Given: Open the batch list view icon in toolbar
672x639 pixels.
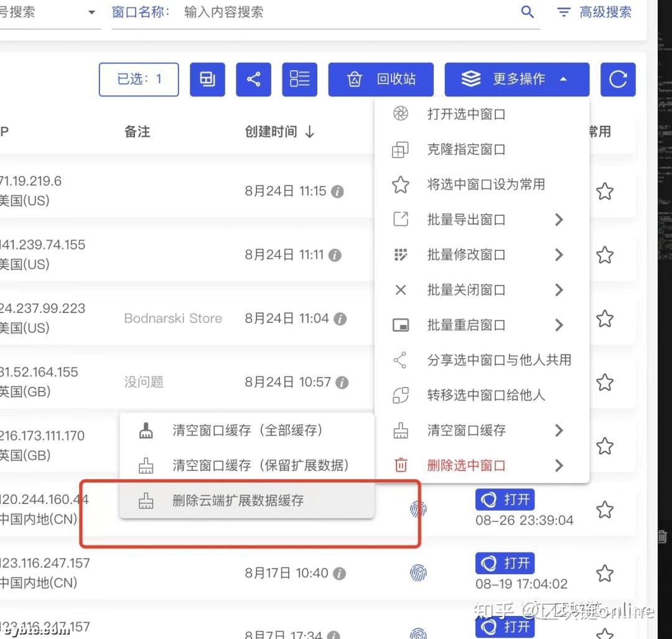Looking at the screenshot, I should 299,79.
